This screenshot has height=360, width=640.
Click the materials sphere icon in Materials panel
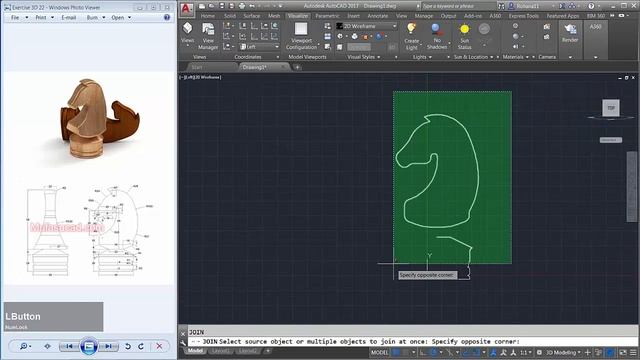(516, 36)
